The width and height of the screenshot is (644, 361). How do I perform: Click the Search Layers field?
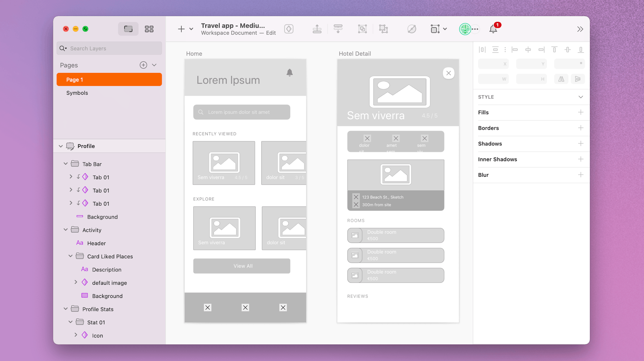pyautogui.click(x=109, y=48)
